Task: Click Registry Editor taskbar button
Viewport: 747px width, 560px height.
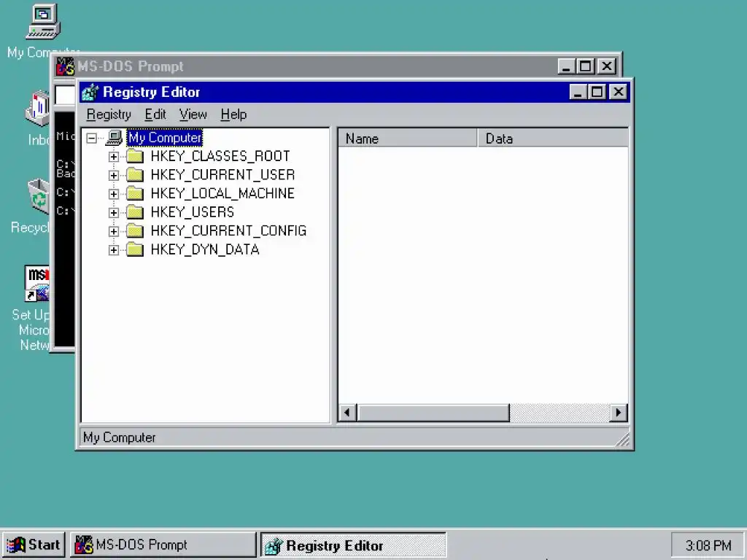Action: click(354, 545)
